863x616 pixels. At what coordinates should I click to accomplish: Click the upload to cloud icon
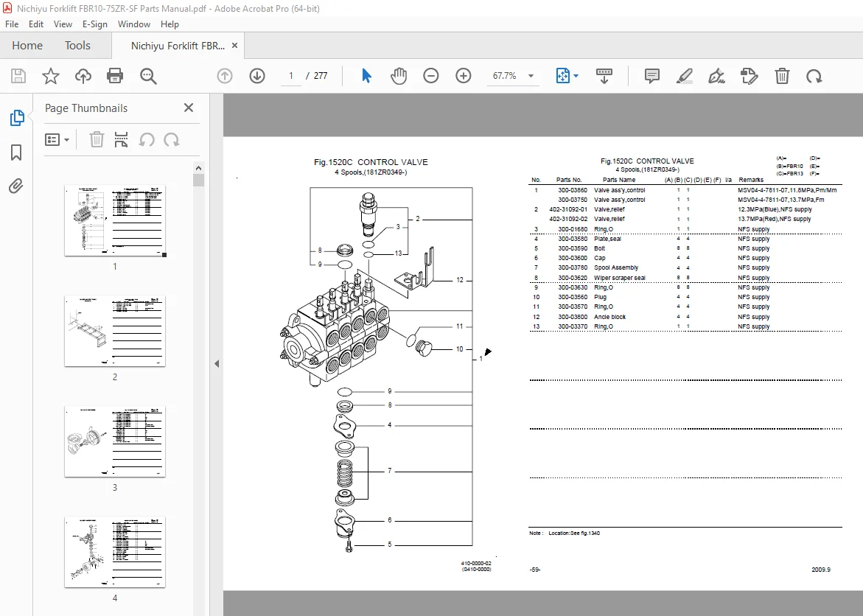click(83, 76)
